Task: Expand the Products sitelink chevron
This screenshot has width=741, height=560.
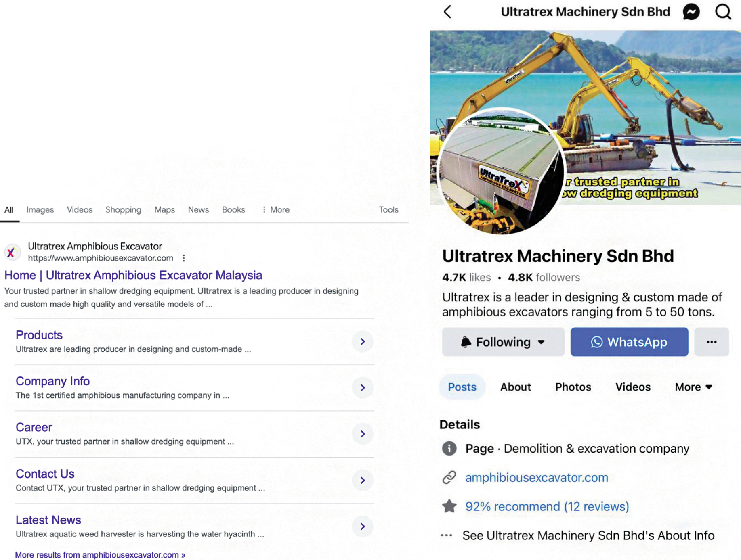Action: pos(362,341)
